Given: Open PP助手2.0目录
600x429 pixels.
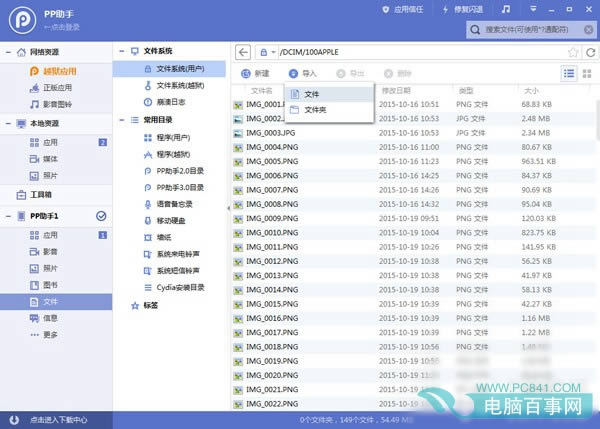Looking at the screenshot, I should tap(174, 171).
